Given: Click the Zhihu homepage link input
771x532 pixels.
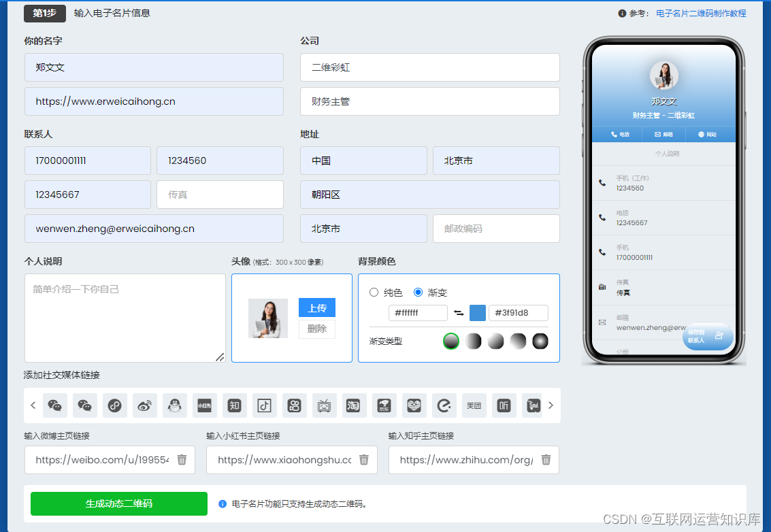Looking at the screenshot, I should [x=474, y=460].
